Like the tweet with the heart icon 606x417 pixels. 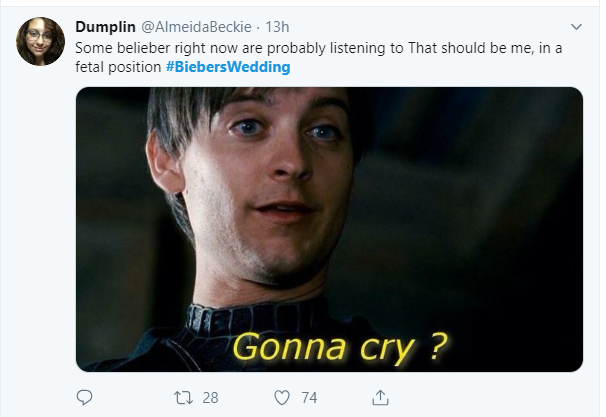[281, 398]
